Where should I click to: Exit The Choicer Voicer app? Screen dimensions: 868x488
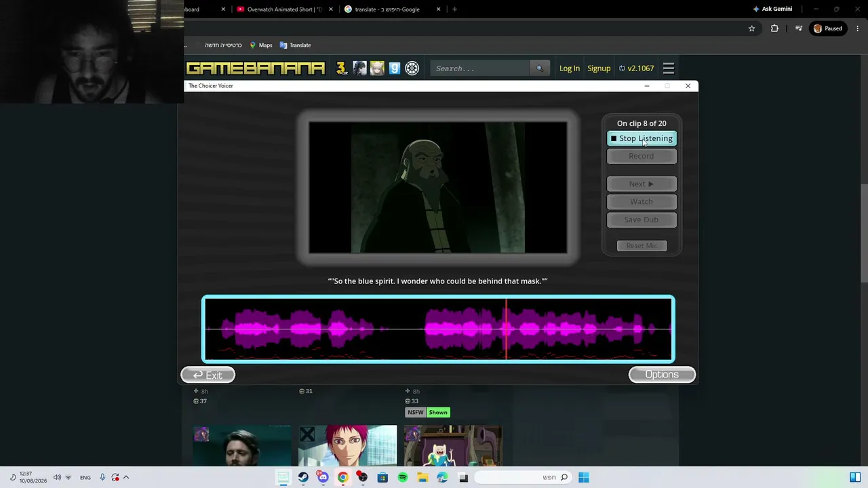[208, 375]
